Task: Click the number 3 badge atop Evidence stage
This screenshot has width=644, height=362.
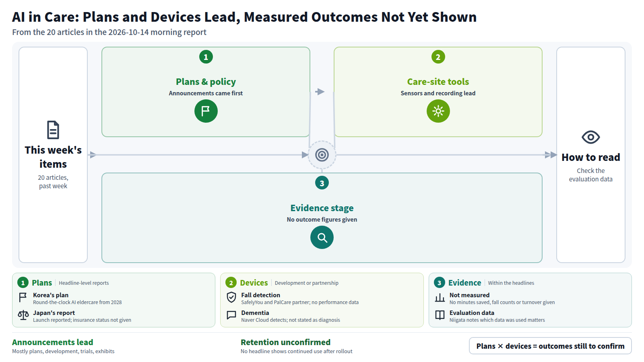Action: pyautogui.click(x=322, y=183)
